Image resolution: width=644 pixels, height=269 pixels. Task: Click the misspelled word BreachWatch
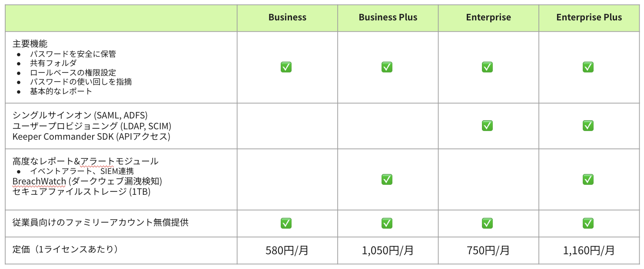pos(39,181)
